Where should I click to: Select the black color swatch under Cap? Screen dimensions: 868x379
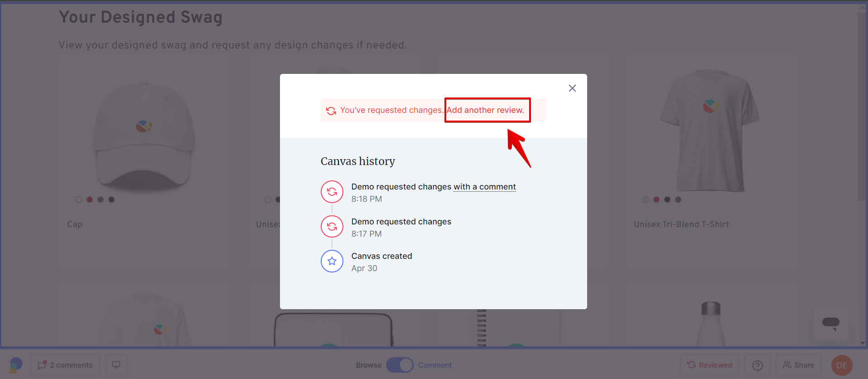(x=111, y=199)
